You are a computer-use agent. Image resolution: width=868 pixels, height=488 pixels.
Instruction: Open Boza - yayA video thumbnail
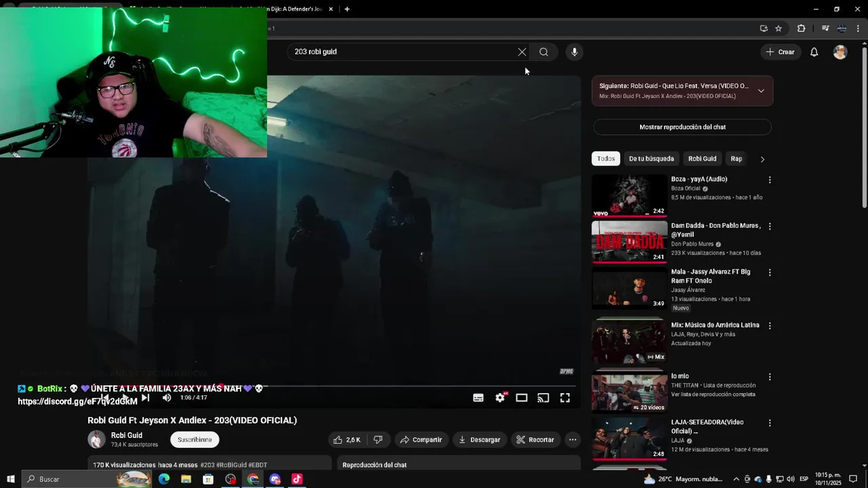(629, 196)
